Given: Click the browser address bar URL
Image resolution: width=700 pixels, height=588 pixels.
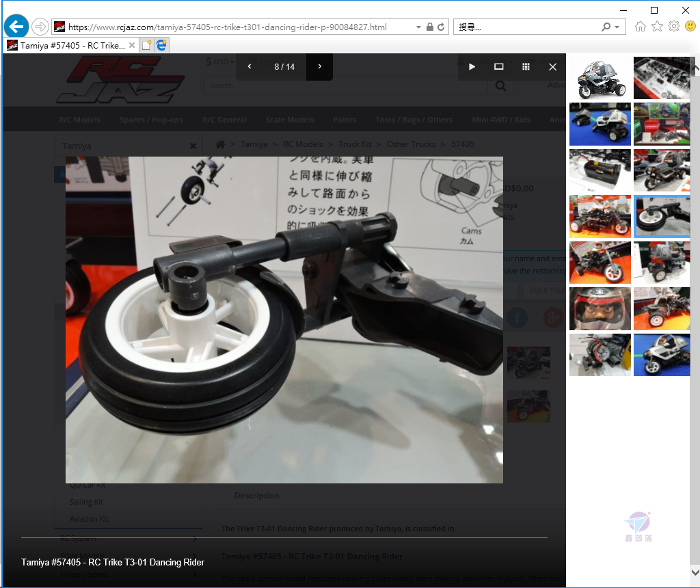Looking at the screenshot, I should pyautogui.click(x=228, y=27).
